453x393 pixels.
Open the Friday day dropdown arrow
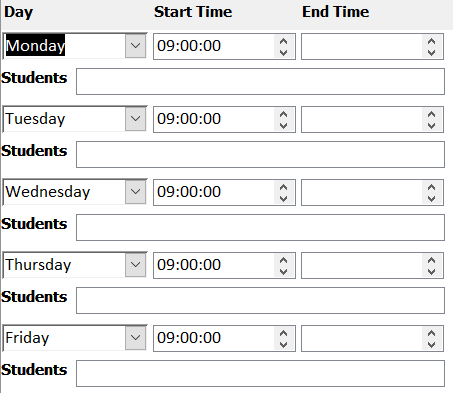tap(136, 337)
